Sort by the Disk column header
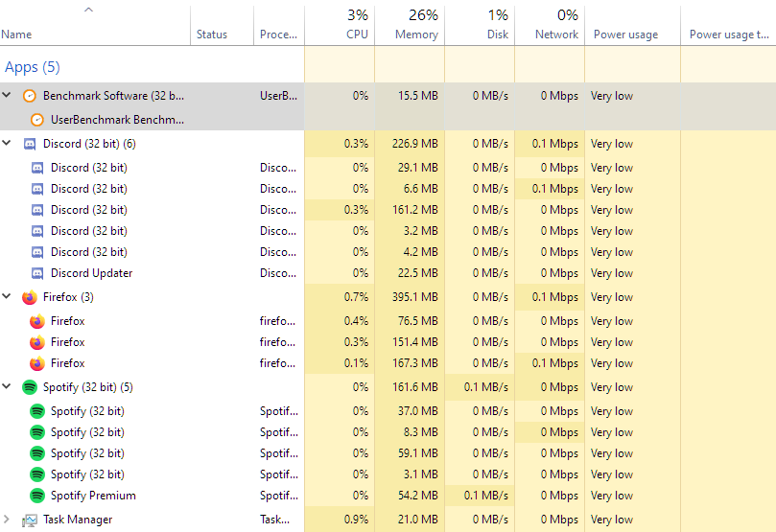The image size is (776, 532). tap(480, 26)
